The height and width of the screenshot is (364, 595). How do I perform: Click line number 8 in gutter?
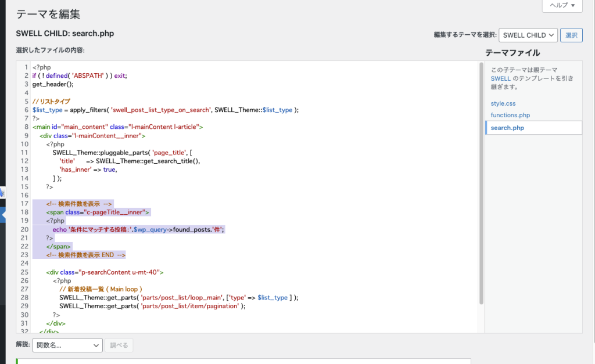(26, 127)
